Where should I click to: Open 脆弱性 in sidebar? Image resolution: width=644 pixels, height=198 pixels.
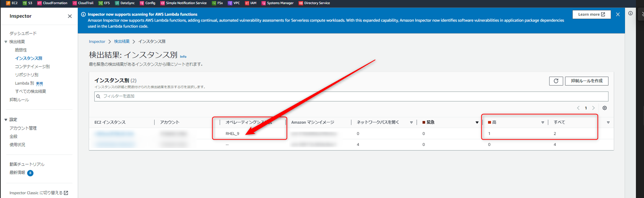pos(21,50)
